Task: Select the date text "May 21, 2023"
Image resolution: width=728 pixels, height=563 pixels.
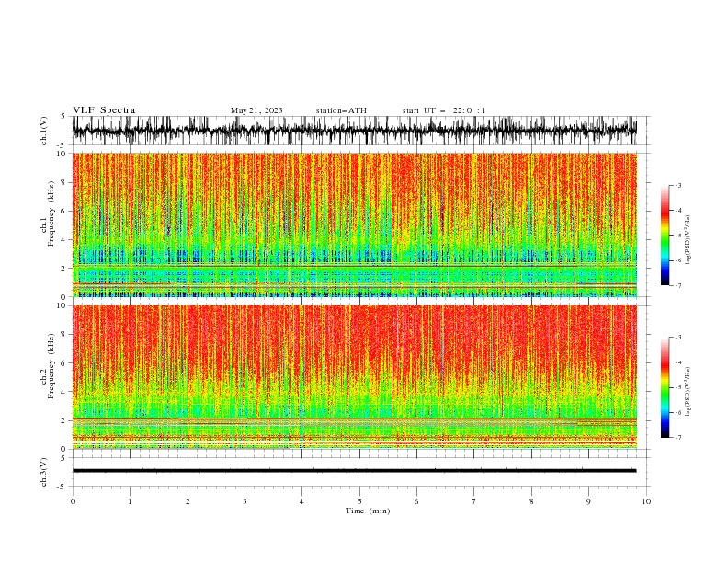Action: [256, 110]
